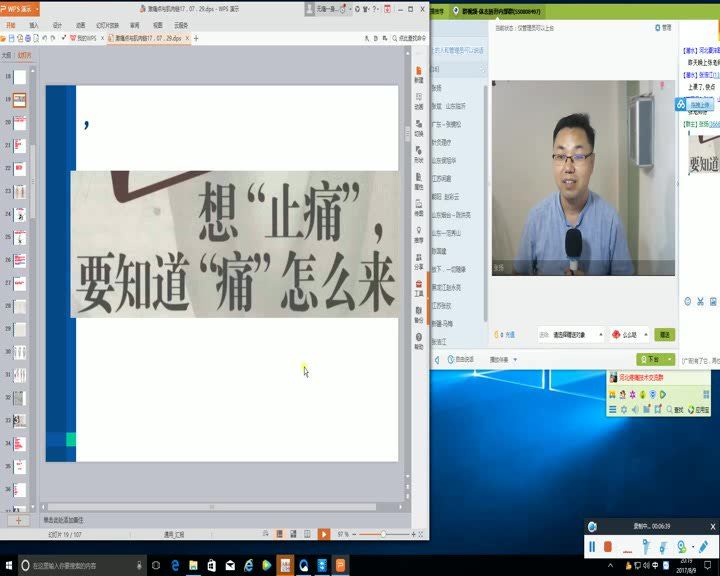
Task: Click the zoom slider in WPS status bar
Action: pos(383,534)
